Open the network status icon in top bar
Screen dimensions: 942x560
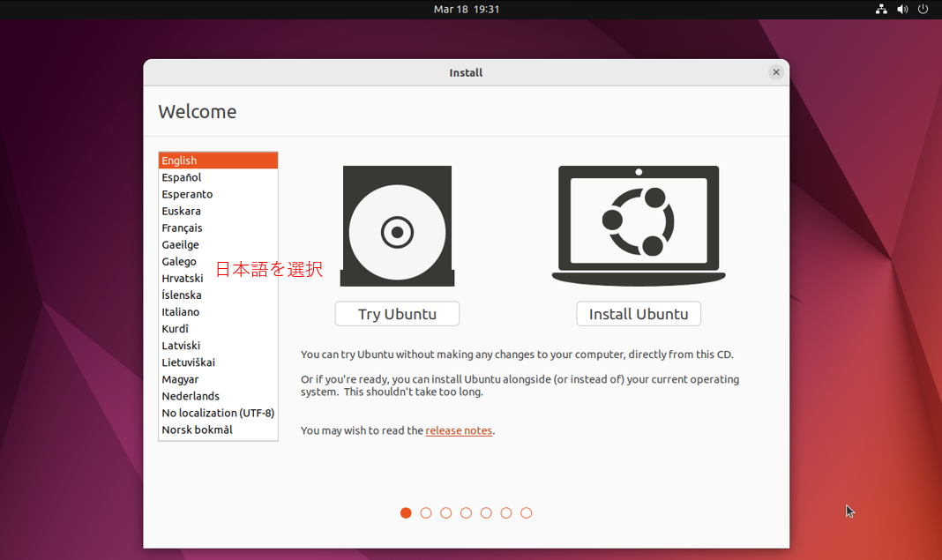pos(881,9)
